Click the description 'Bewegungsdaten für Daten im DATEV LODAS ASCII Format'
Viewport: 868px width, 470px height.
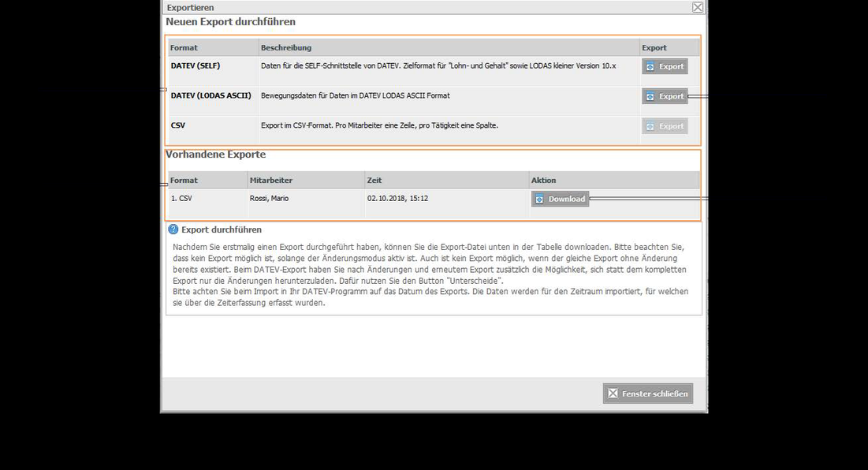pyautogui.click(x=356, y=95)
